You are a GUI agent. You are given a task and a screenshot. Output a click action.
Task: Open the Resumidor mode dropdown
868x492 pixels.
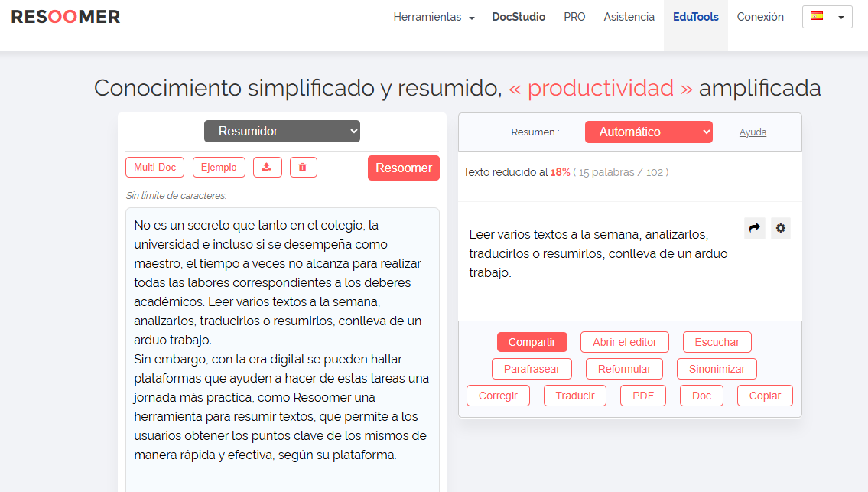pos(282,132)
